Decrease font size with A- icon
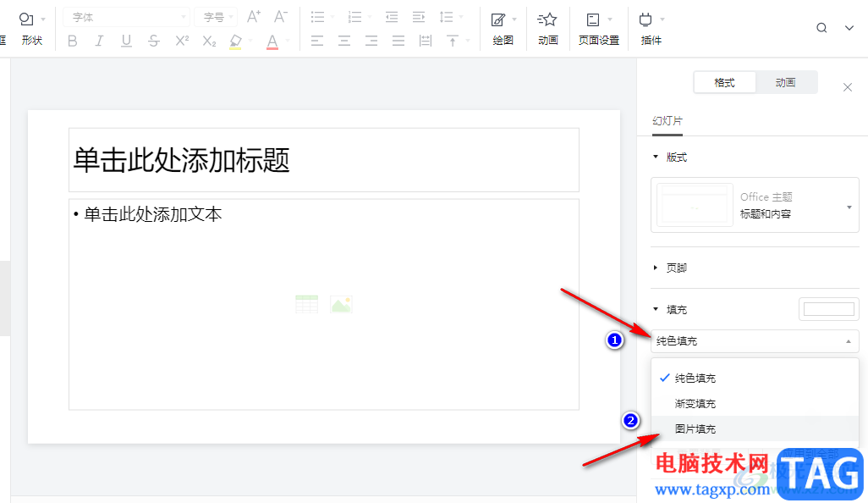Image resolution: width=868 pixels, height=503 pixels. click(281, 17)
